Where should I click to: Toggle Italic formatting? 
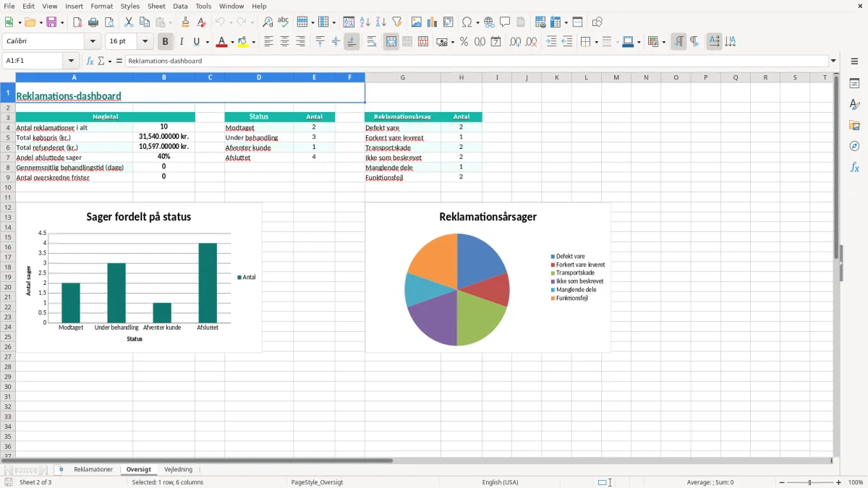[x=182, y=42]
